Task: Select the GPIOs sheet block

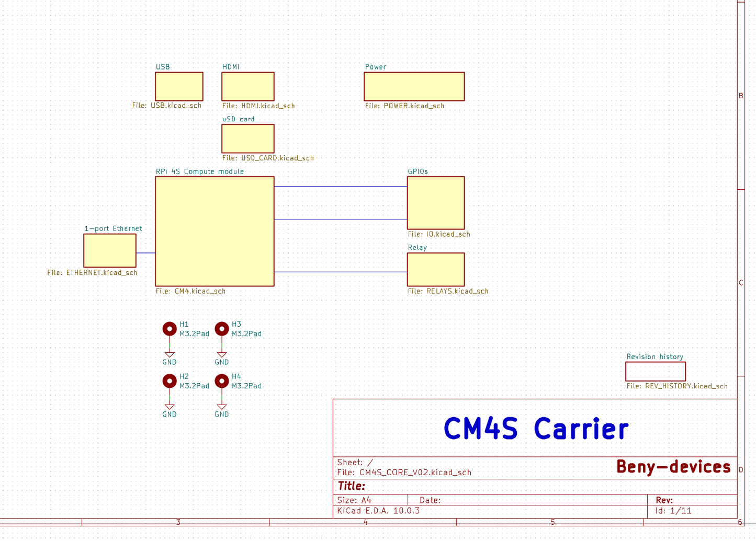Action: 436,203
